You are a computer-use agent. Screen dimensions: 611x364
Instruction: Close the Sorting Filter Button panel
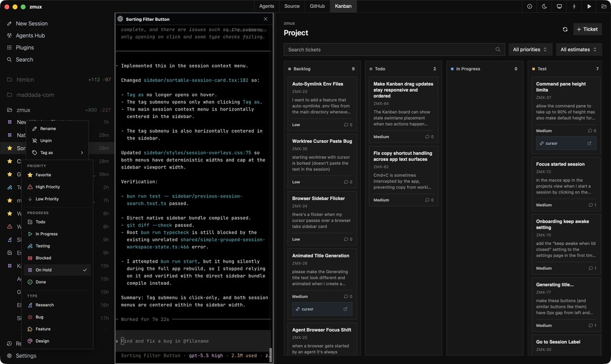[265, 19]
